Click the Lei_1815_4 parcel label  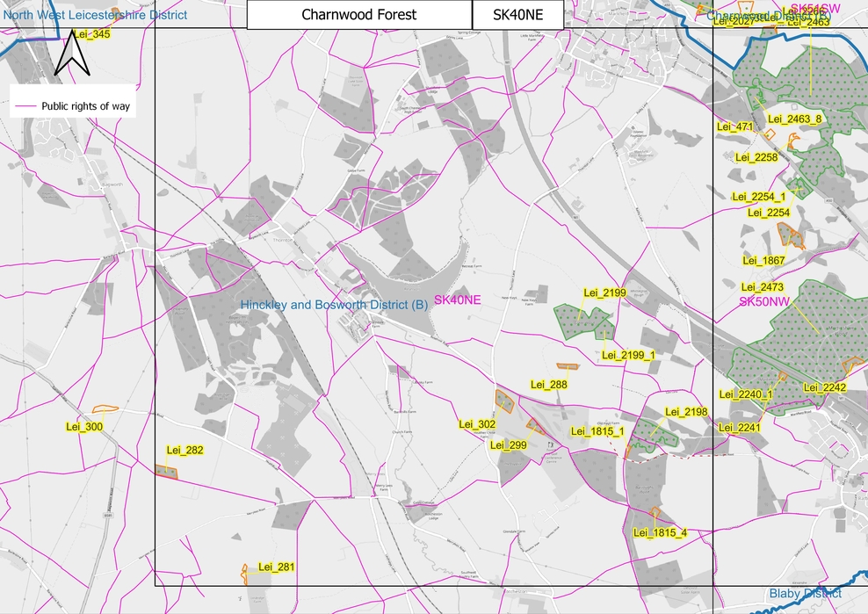(658, 531)
